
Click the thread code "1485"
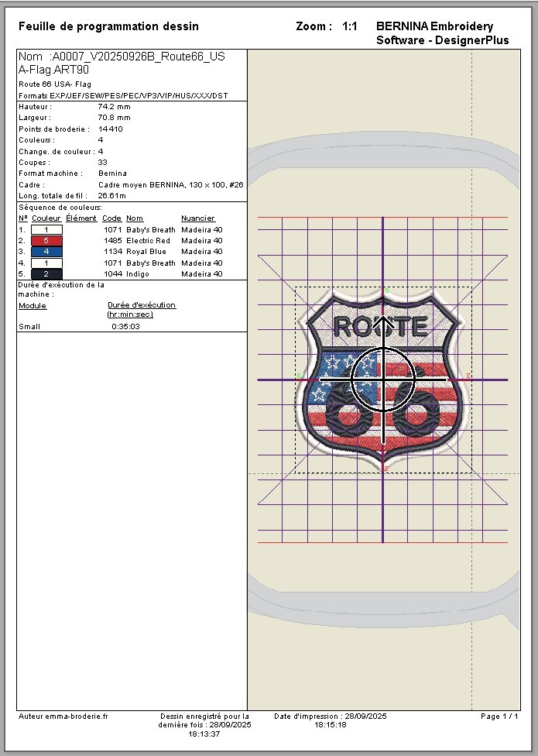click(x=113, y=241)
